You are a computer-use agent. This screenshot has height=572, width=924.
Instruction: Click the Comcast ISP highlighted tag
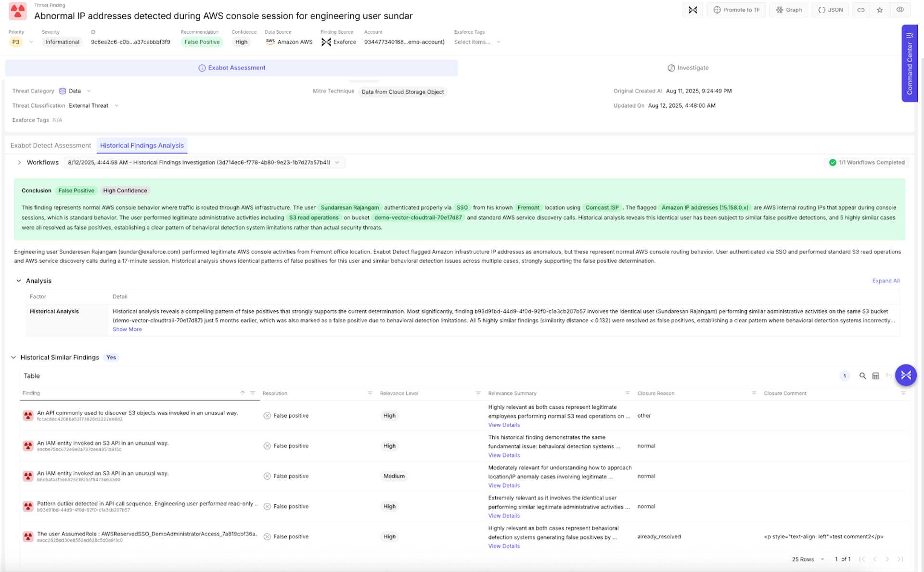pos(602,208)
